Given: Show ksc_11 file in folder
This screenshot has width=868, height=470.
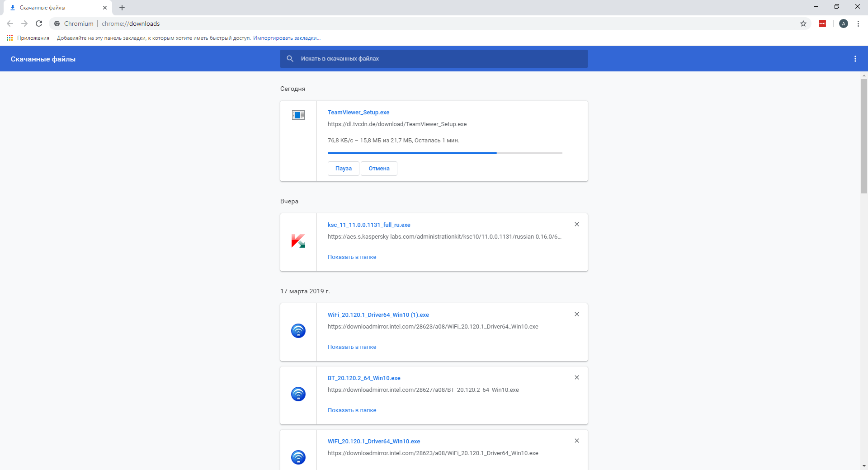Looking at the screenshot, I should point(352,257).
